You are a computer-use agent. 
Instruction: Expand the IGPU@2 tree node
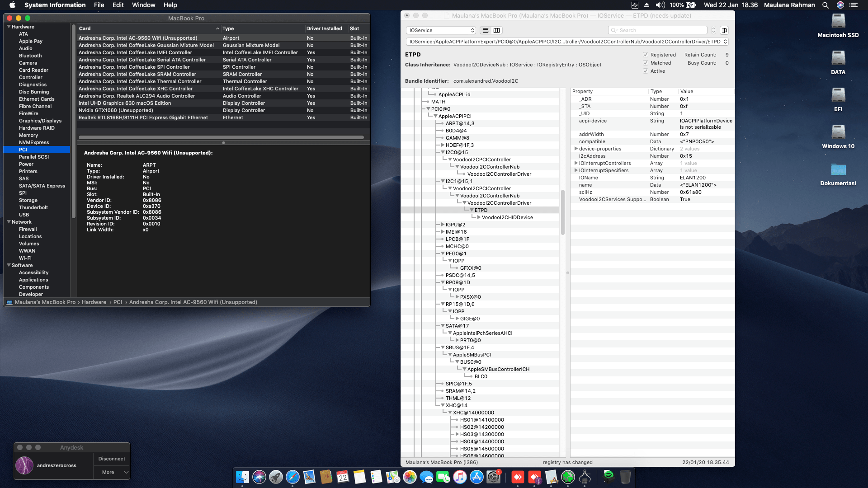[443, 225]
